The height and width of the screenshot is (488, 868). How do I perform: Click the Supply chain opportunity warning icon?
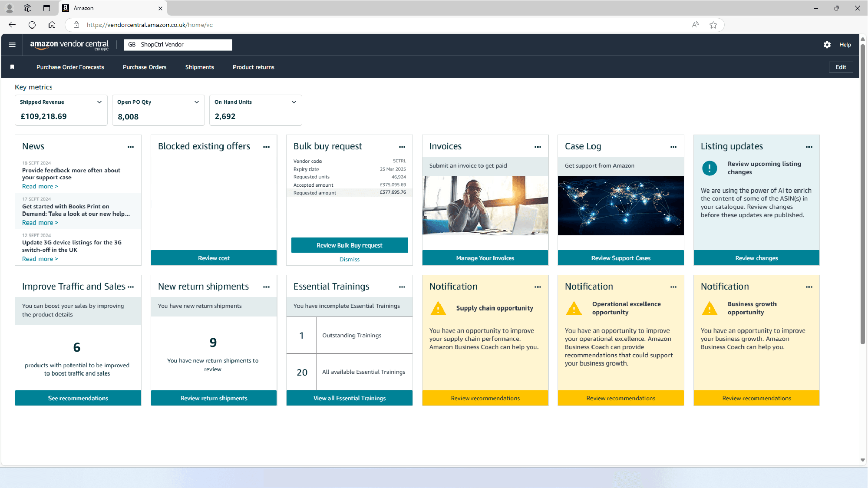(438, 308)
